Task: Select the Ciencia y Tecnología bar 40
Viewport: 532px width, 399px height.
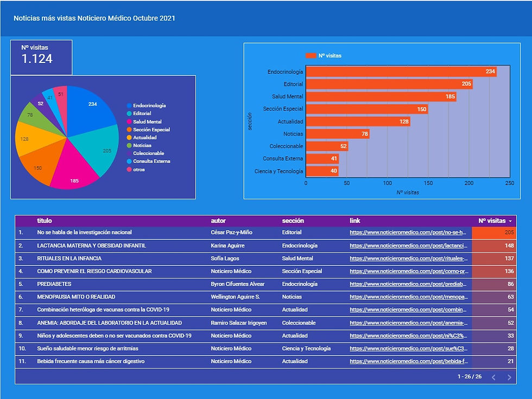Action: click(x=322, y=171)
